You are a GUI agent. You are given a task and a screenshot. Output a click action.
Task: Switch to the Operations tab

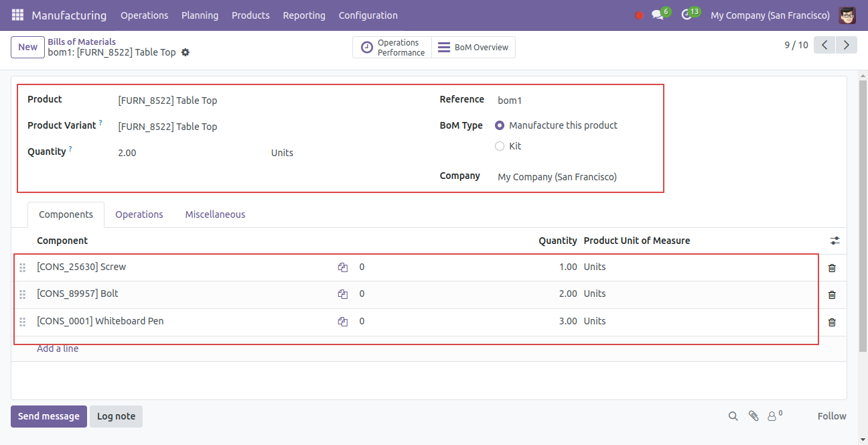[x=139, y=214]
